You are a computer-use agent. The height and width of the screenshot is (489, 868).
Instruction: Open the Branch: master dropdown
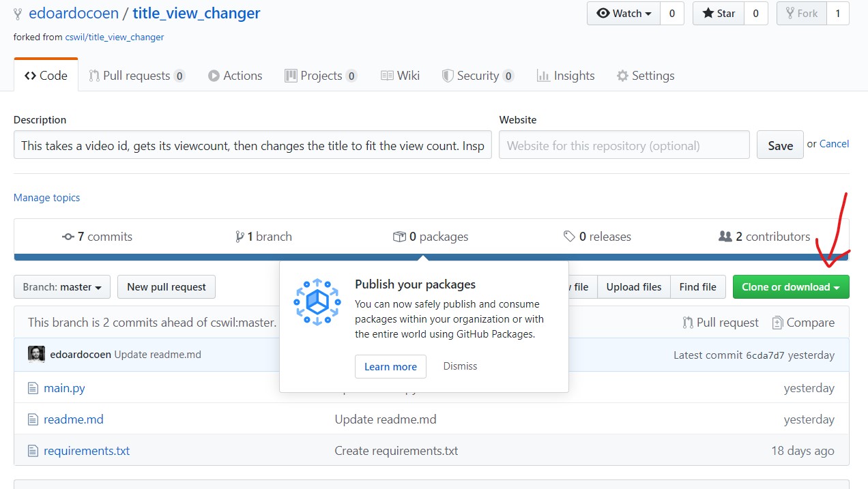[x=62, y=287]
